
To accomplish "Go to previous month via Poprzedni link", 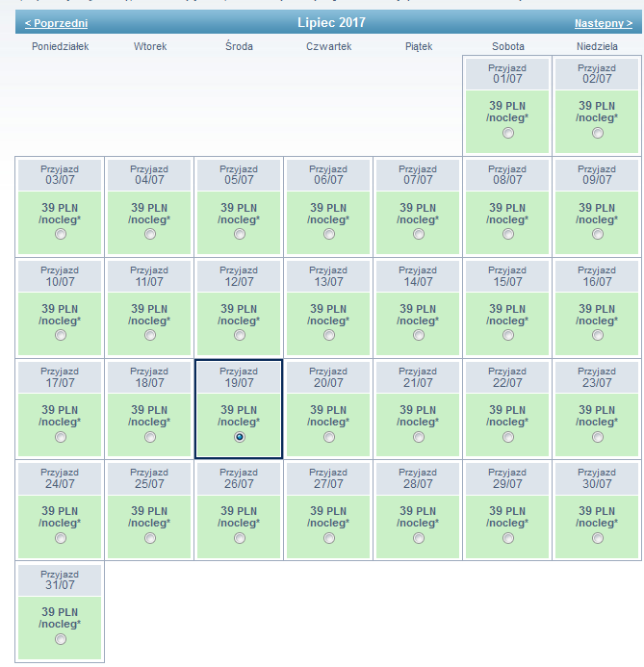I will [x=56, y=23].
